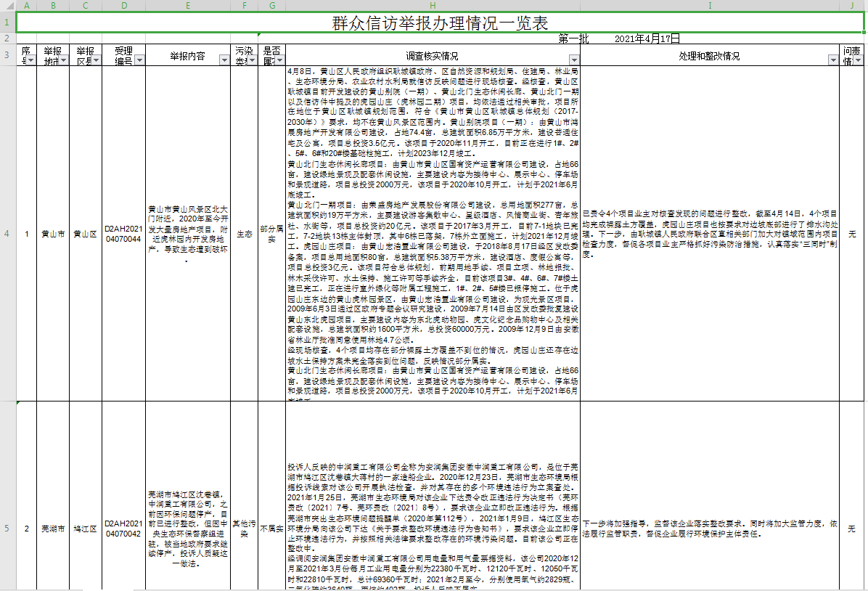The height and width of the screenshot is (591, 868).
Task: Open filter dropdown for 序号 column
Action: point(31,60)
